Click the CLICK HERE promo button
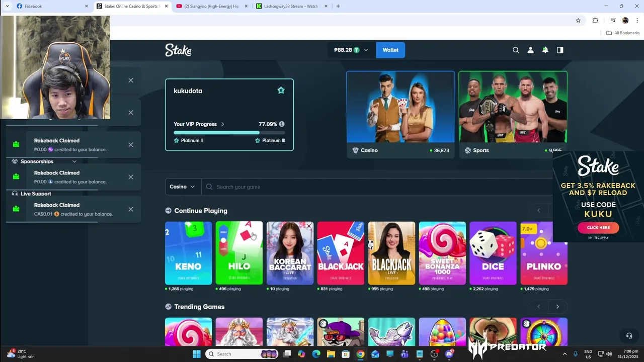Viewport: 644px width, 362px height. (x=598, y=227)
